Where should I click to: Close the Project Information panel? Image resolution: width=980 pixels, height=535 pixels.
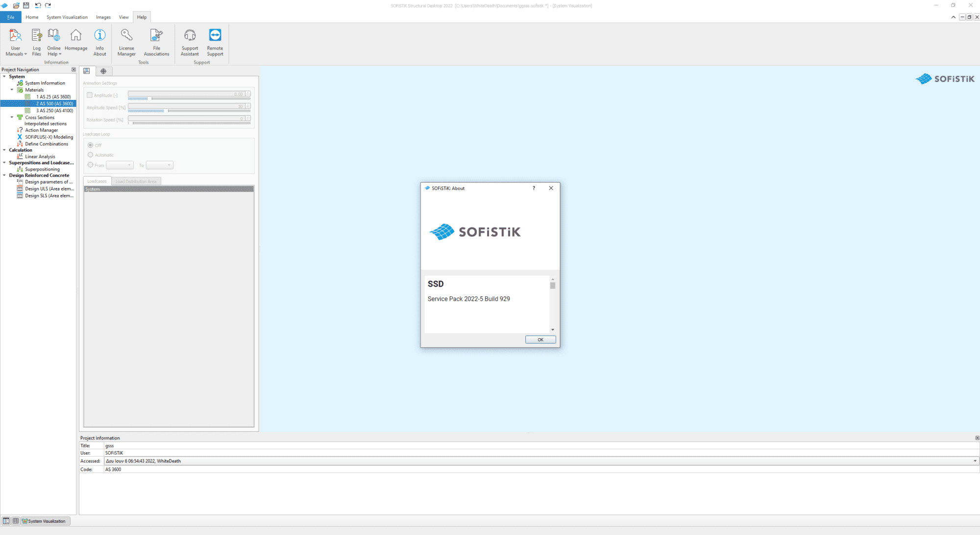pyautogui.click(x=977, y=438)
